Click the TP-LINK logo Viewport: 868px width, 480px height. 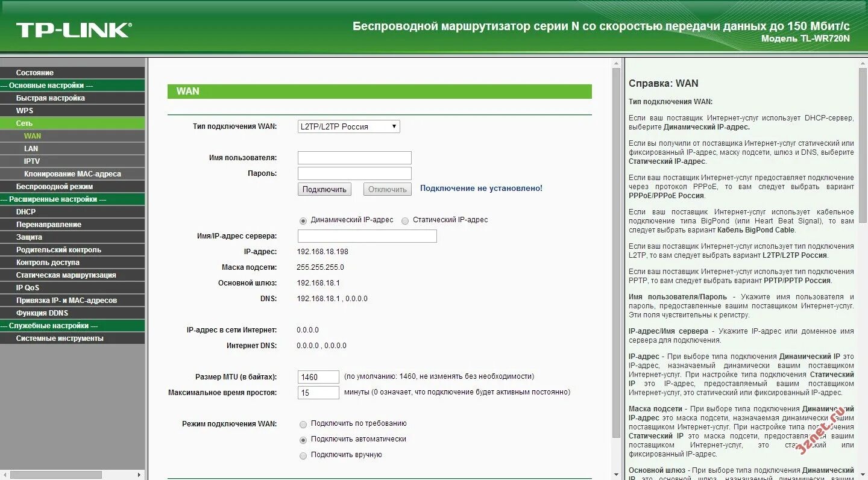[74, 30]
